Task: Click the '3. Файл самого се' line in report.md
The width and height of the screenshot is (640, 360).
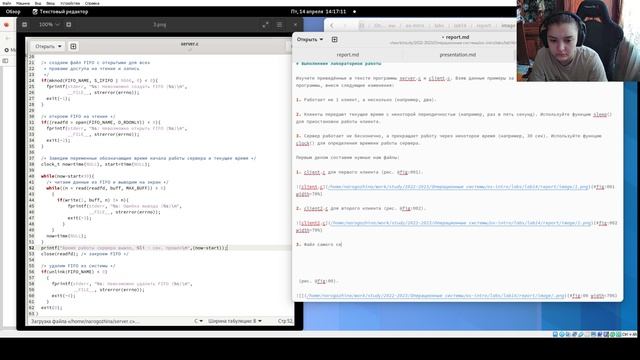Action: (319, 244)
